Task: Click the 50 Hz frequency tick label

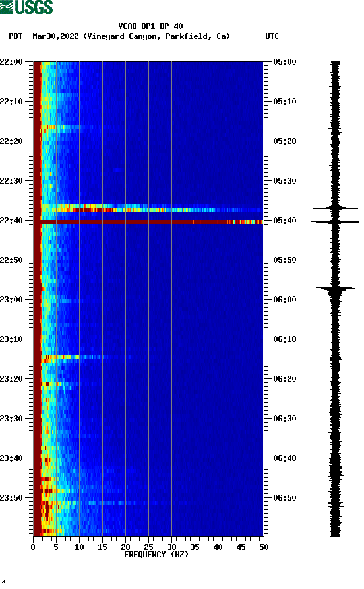Action: click(264, 547)
